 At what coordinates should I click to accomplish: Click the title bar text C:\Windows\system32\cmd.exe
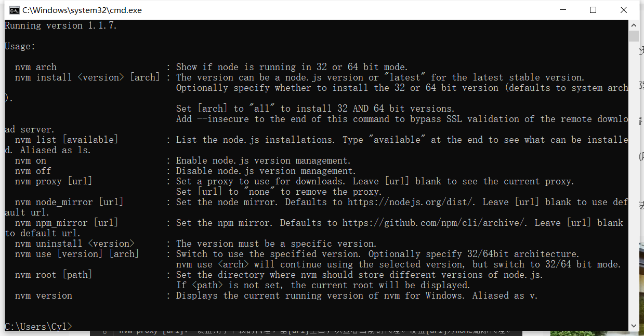pos(82,10)
